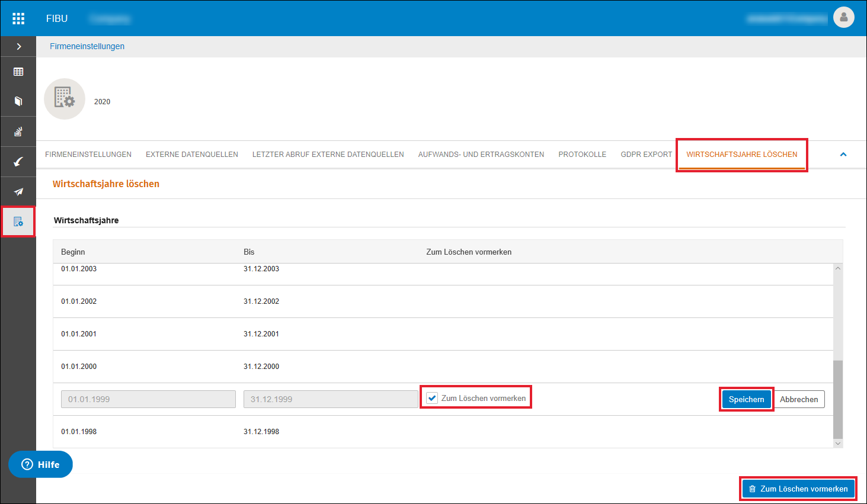
Task: Click the Bis field showing 31.12.1999
Action: [x=331, y=399]
